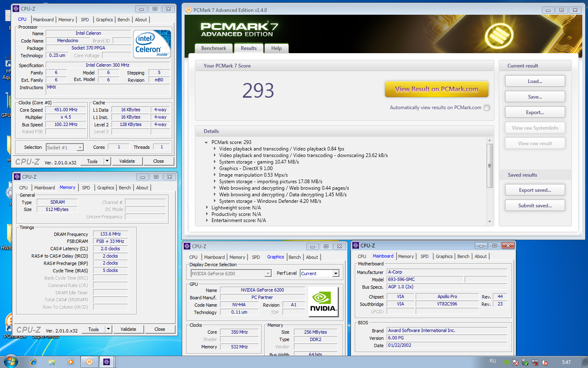
Task: Enable automatically view results on PCMark.com
Action: 486,108
